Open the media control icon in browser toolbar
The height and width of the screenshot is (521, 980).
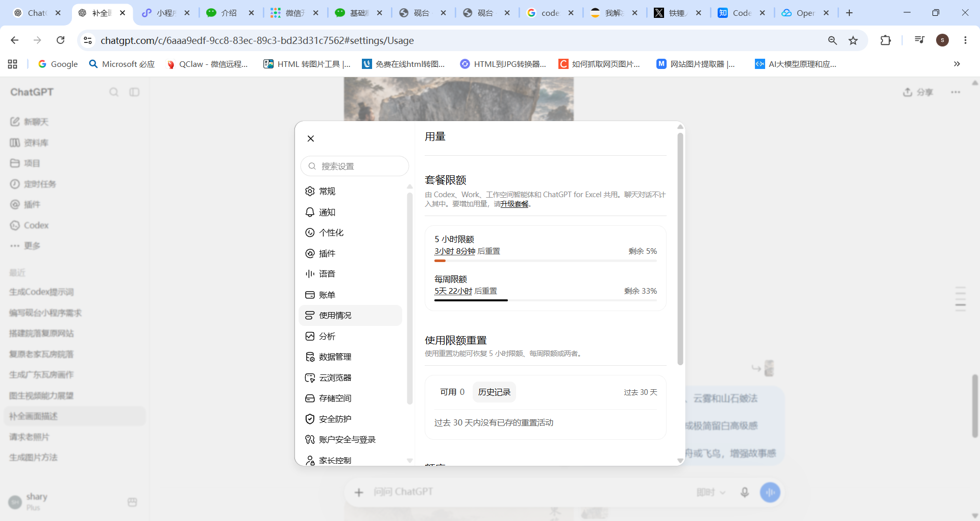point(920,40)
